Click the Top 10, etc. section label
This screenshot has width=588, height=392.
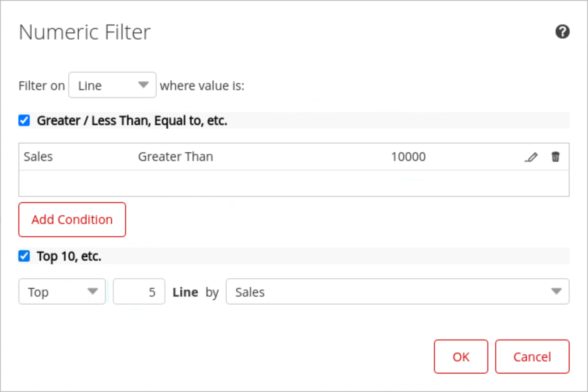(x=69, y=256)
